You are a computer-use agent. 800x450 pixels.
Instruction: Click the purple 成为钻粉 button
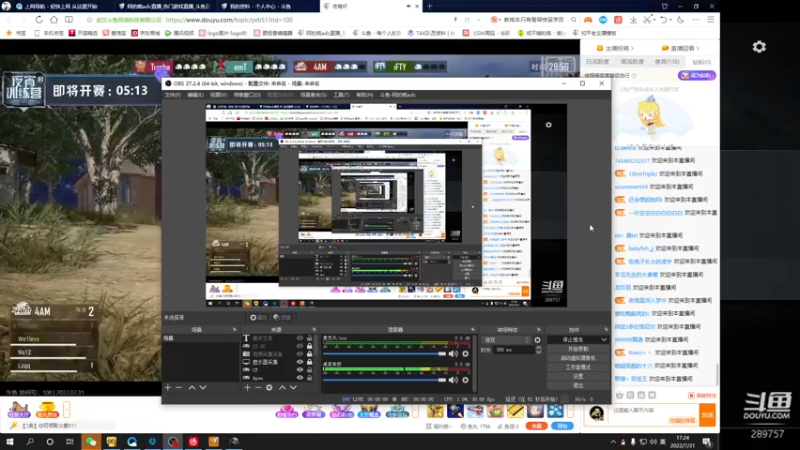pyautogui.click(x=697, y=76)
